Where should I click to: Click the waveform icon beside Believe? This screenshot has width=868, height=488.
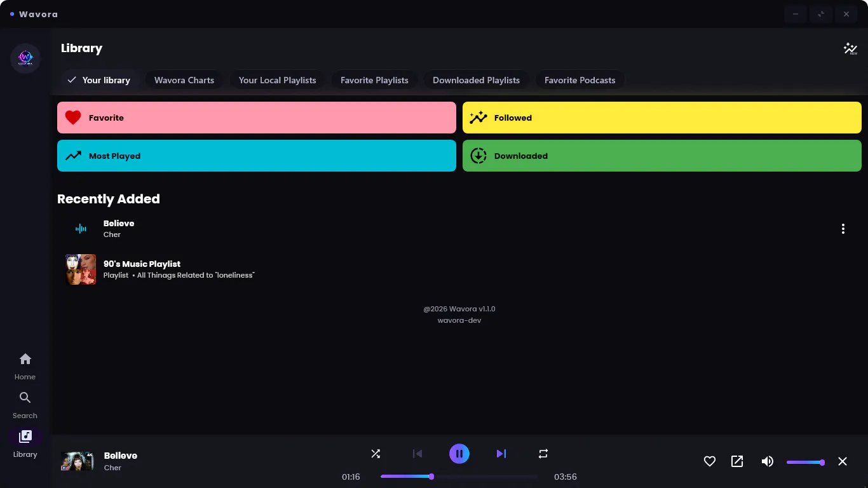point(81,229)
